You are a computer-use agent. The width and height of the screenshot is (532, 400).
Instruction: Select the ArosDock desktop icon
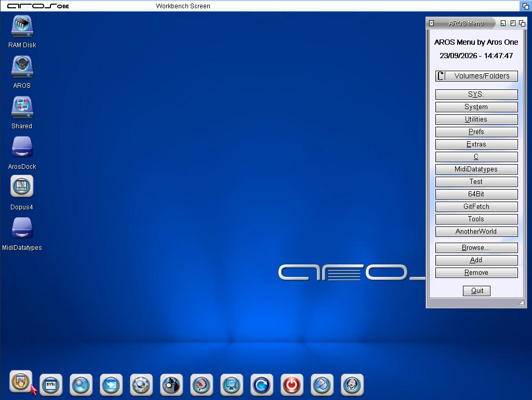[x=22, y=148]
